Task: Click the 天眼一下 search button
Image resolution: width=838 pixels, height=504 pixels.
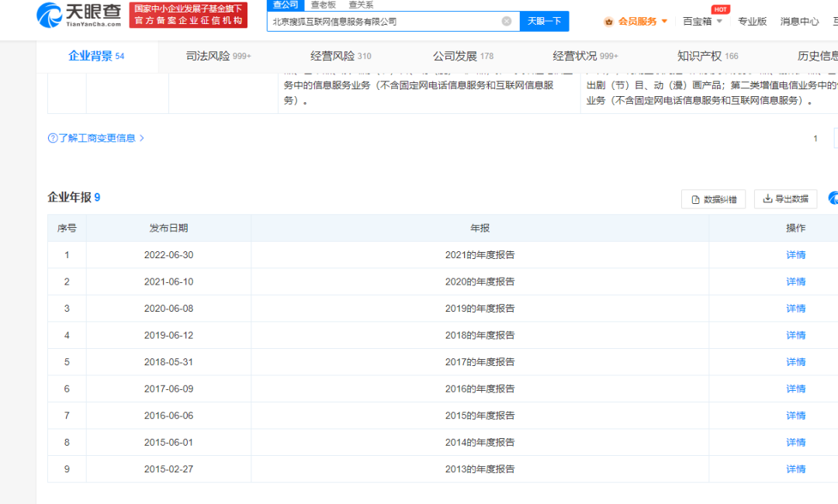Action: pyautogui.click(x=544, y=21)
